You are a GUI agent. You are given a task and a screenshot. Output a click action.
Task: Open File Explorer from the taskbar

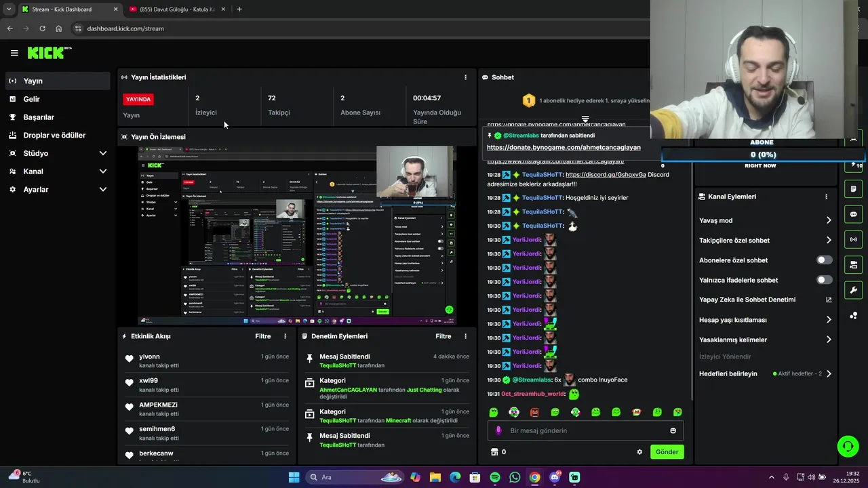pos(435,477)
